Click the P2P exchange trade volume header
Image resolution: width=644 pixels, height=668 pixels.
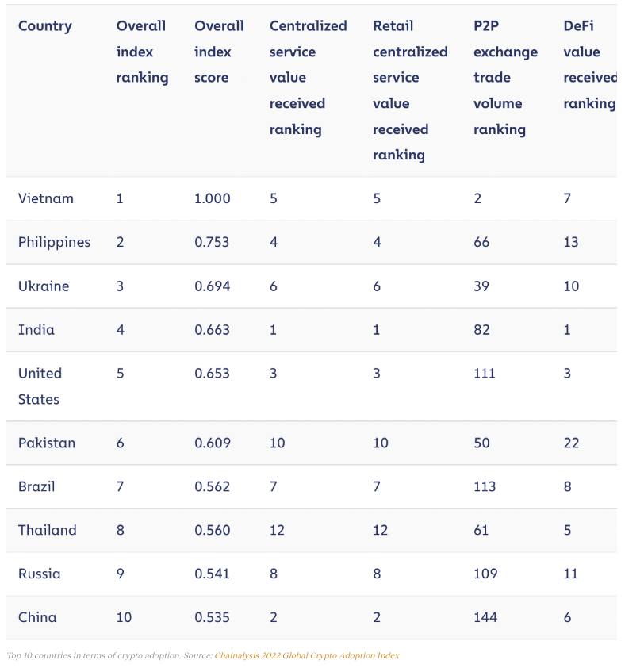pyautogui.click(x=505, y=77)
